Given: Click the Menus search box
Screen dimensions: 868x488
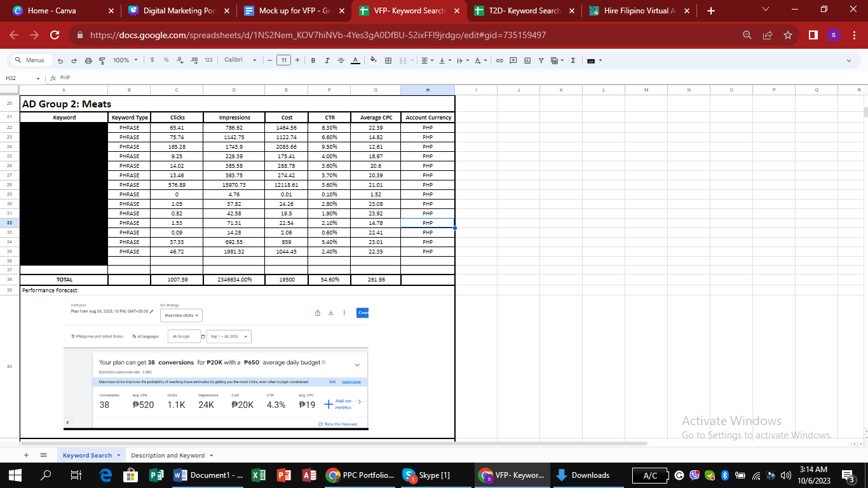Looking at the screenshot, I should [x=31, y=60].
